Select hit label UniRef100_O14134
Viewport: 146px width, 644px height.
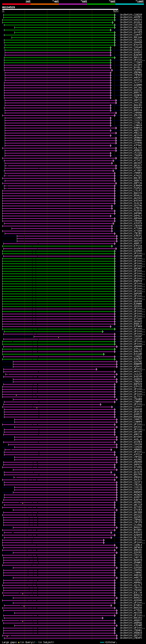point(131,203)
